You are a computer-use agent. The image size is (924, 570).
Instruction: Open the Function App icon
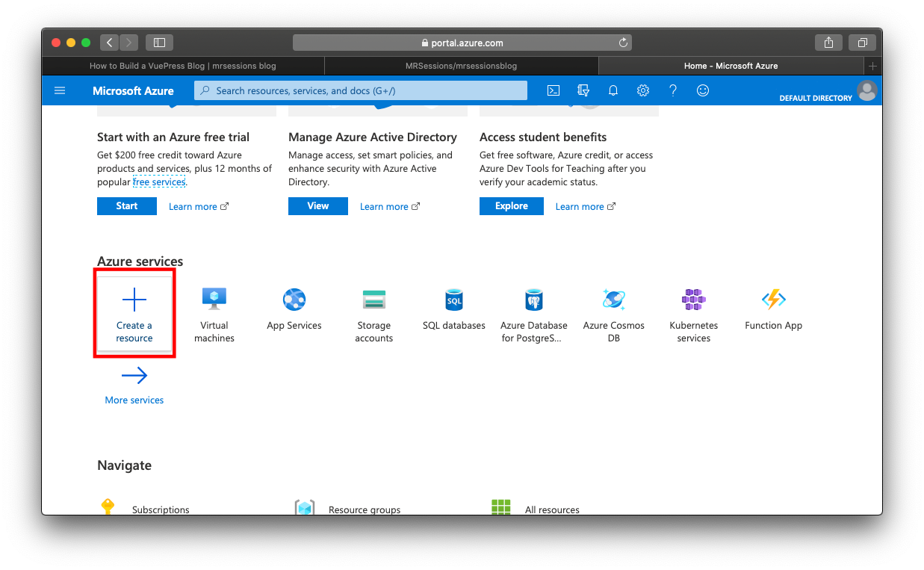pos(774,300)
